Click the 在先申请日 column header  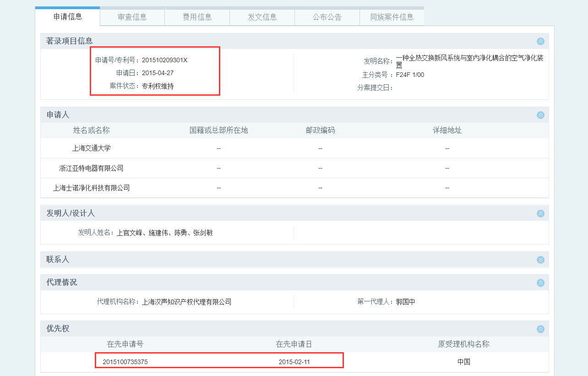[294, 344]
